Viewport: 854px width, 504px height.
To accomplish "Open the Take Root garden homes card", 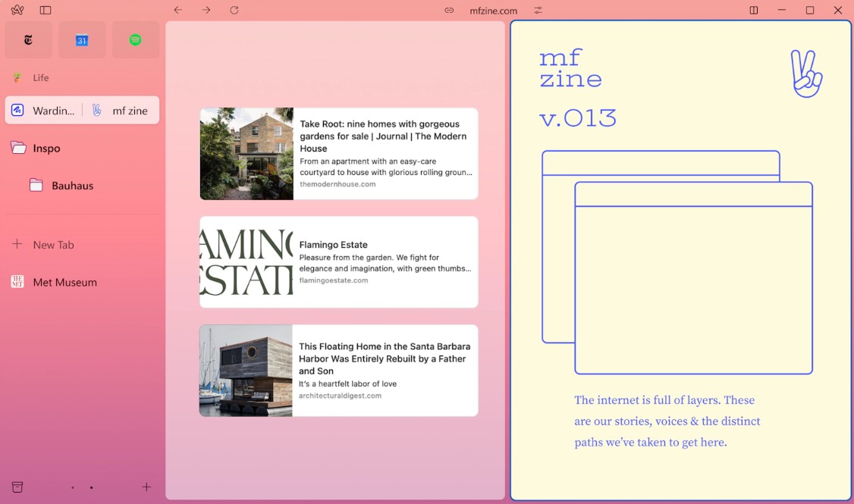I will pos(339,154).
